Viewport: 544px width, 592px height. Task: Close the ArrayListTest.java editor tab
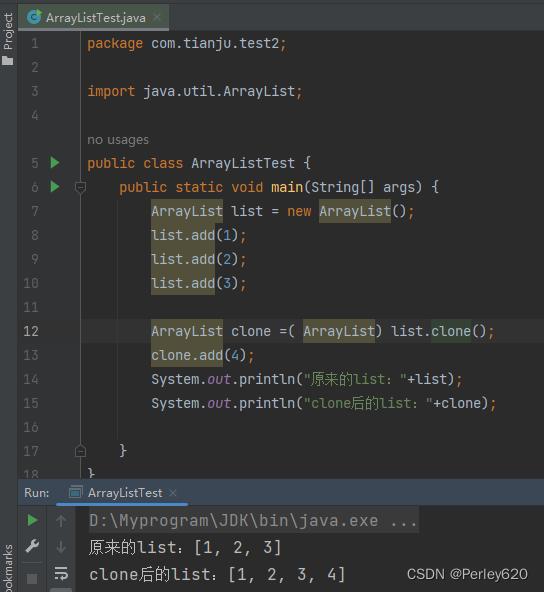pos(157,17)
